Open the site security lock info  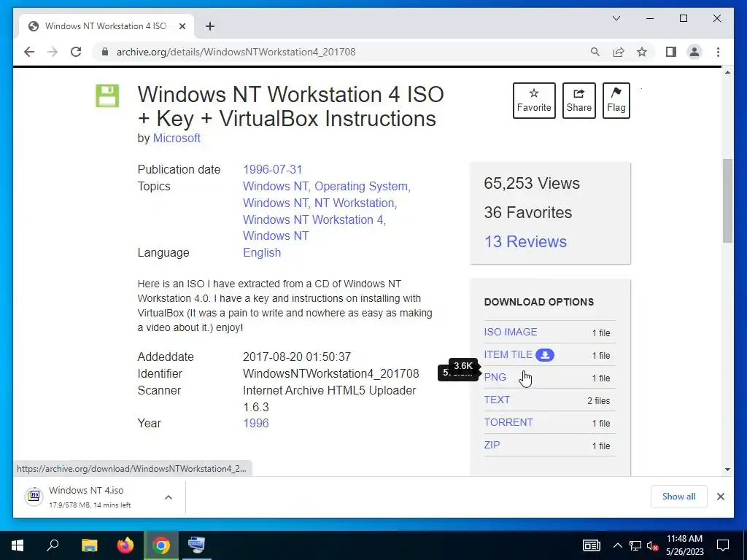pos(105,52)
